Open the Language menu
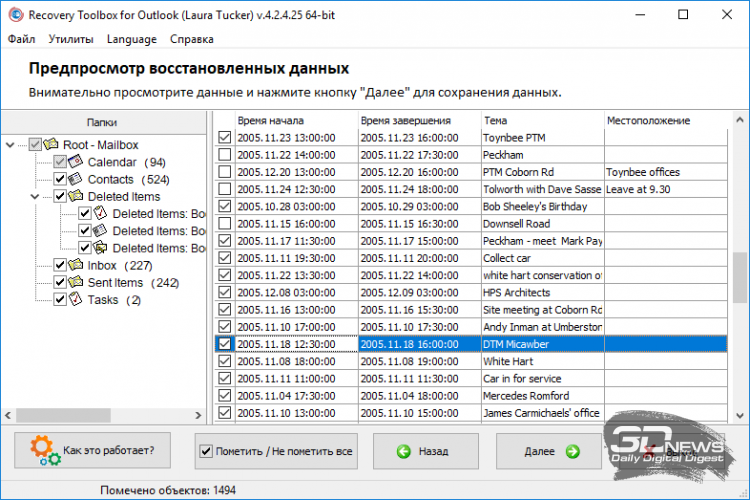Image resolution: width=750 pixels, height=500 pixels. 132,39
